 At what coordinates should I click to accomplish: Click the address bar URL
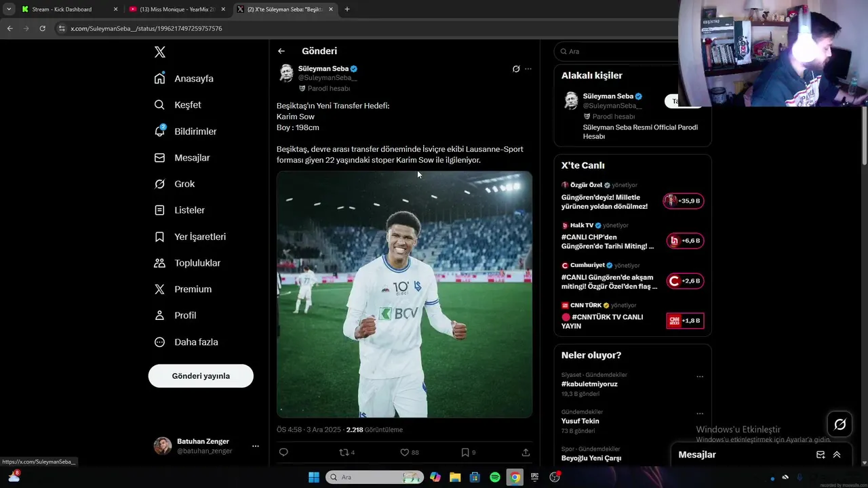click(146, 28)
